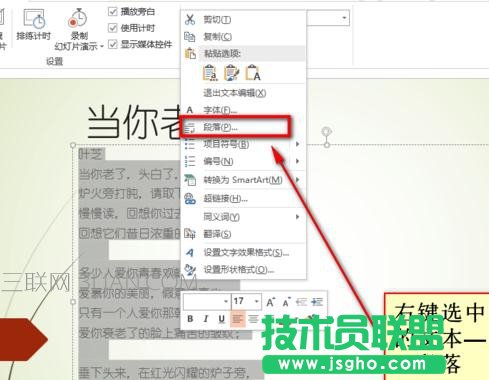Viewport: 489px width, 380px height.
Task: Select 复制(C) menu entry
Action: [243, 36]
